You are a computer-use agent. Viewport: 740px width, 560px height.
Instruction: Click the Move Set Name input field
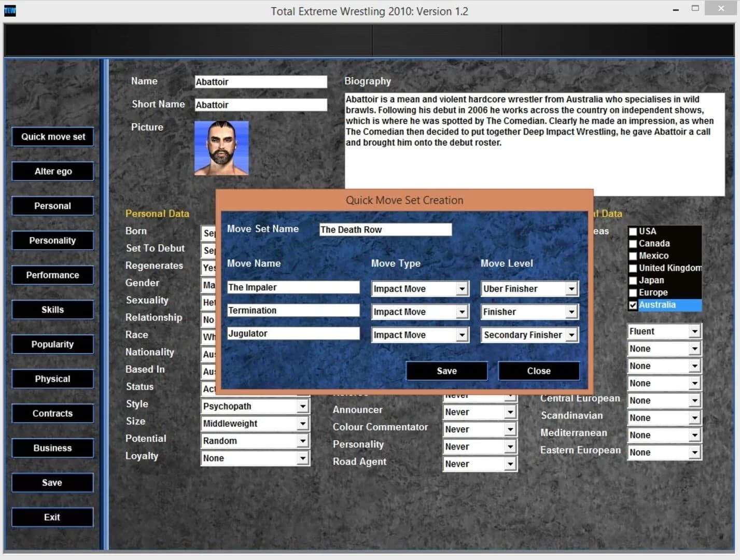tap(385, 229)
